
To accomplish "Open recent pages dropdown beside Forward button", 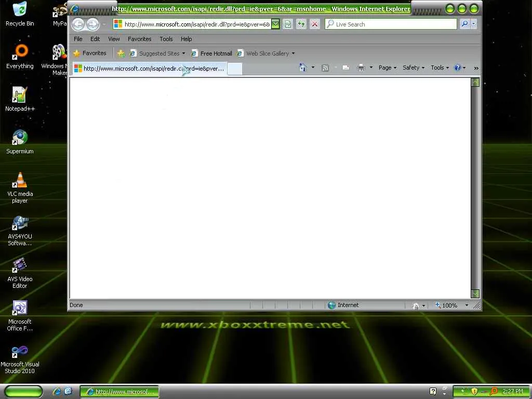I will tap(104, 24).
